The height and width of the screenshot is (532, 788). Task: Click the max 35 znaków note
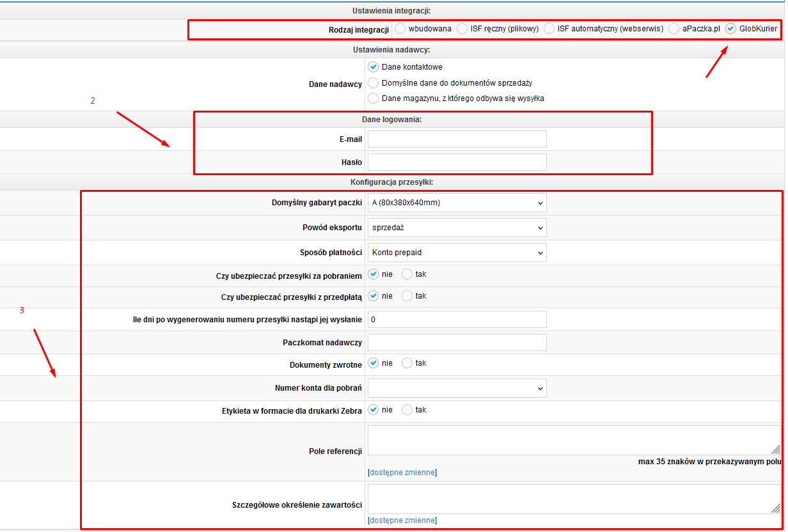[710, 462]
